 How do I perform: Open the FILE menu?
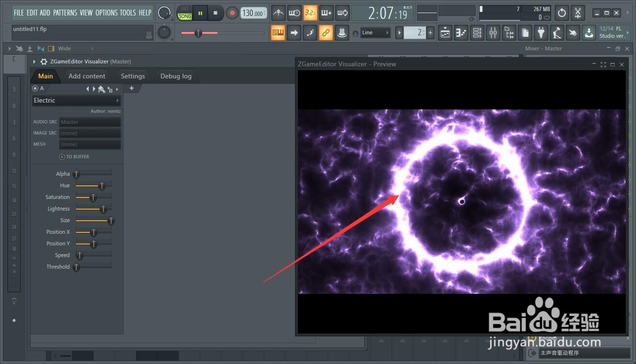[19, 13]
